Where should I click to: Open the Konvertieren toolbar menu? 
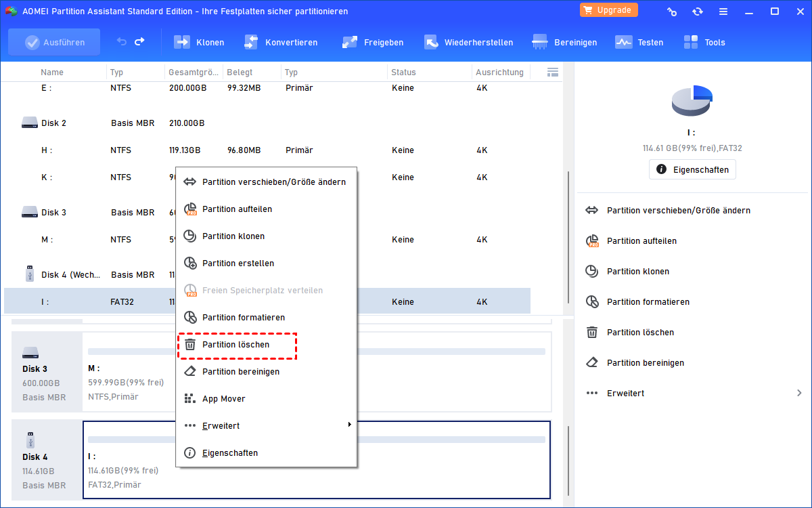pos(280,42)
